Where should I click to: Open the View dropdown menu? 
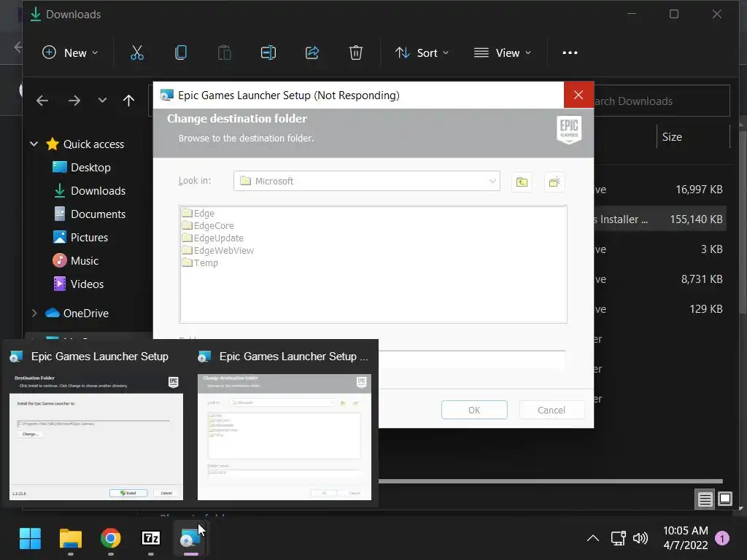point(502,52)
